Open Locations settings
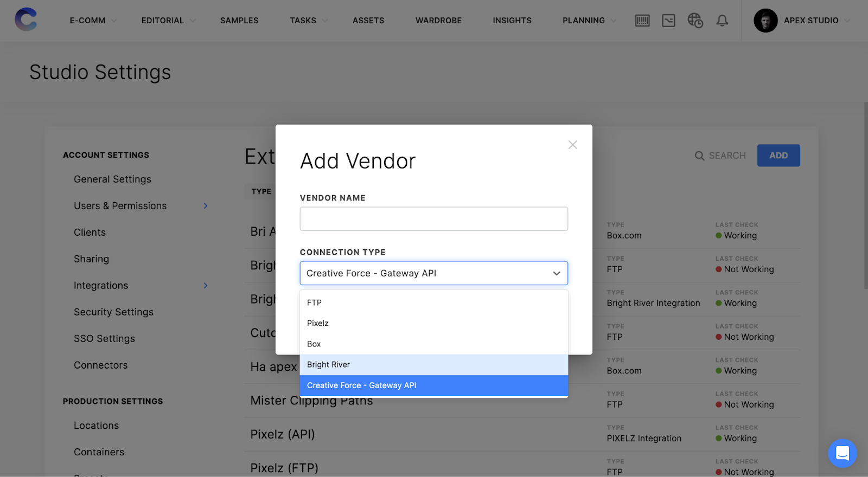 click(96, 426)
